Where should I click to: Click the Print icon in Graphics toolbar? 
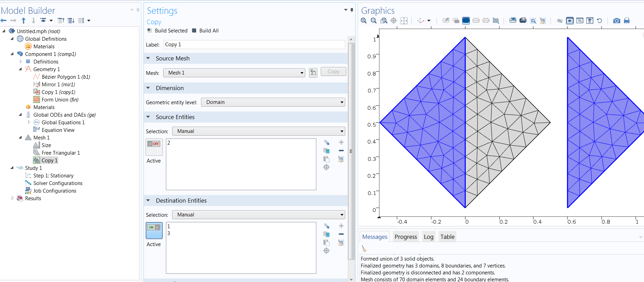pos(627,21)
